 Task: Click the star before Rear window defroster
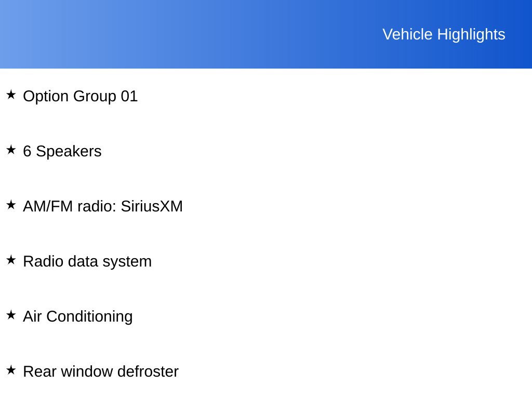click(x=11, y=370)
